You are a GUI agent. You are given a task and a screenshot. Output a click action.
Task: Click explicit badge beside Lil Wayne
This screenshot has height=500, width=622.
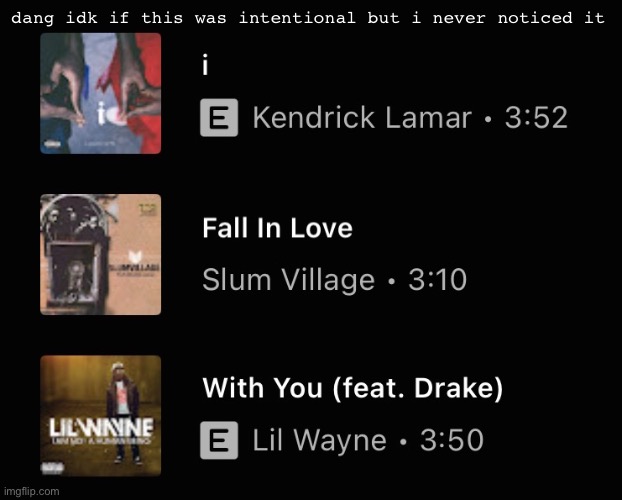219,440
